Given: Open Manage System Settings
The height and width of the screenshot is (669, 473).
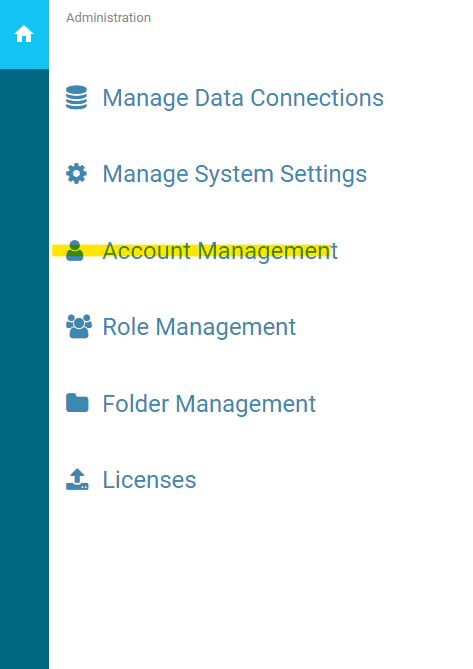Looking at the screenshot, I should tap(235, 174).
